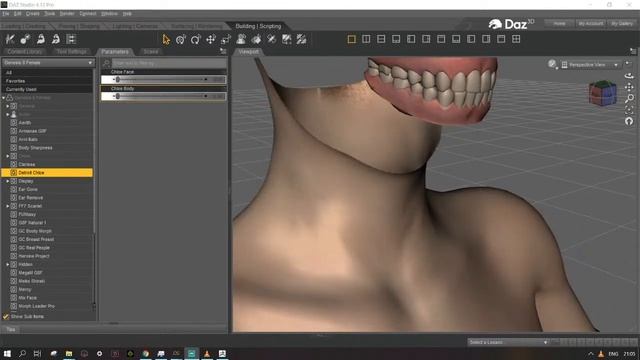This screenshot has height=360, width=640.
Task: Click the My Account button
Action: coord(591,24)
